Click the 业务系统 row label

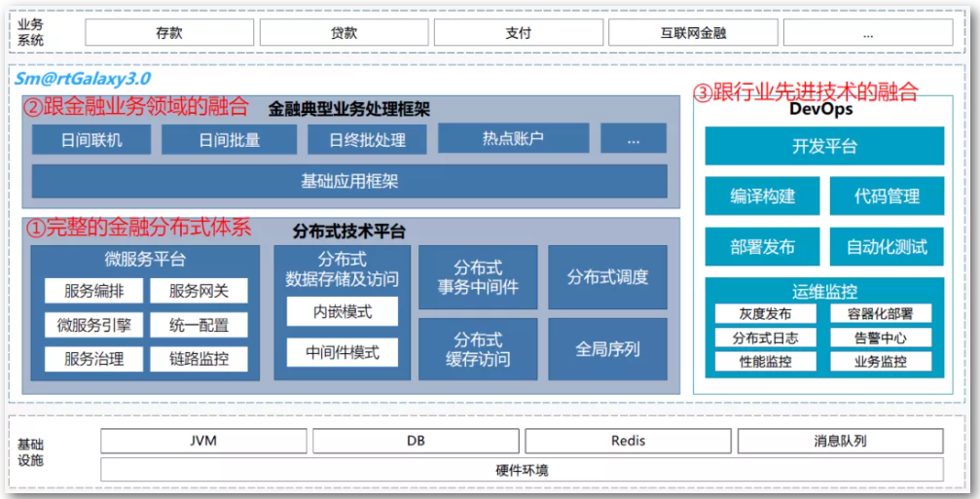(x=30, y=32)
